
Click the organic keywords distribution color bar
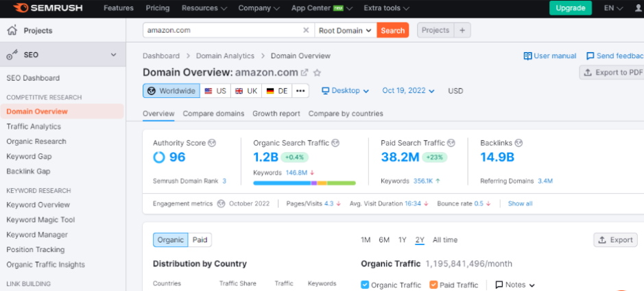coord(305,183)
